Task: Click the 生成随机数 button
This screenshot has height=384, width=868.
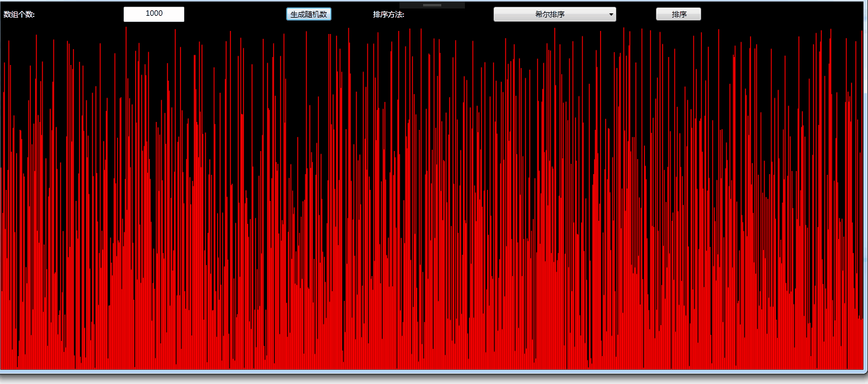Action: [x=309, y=14]
